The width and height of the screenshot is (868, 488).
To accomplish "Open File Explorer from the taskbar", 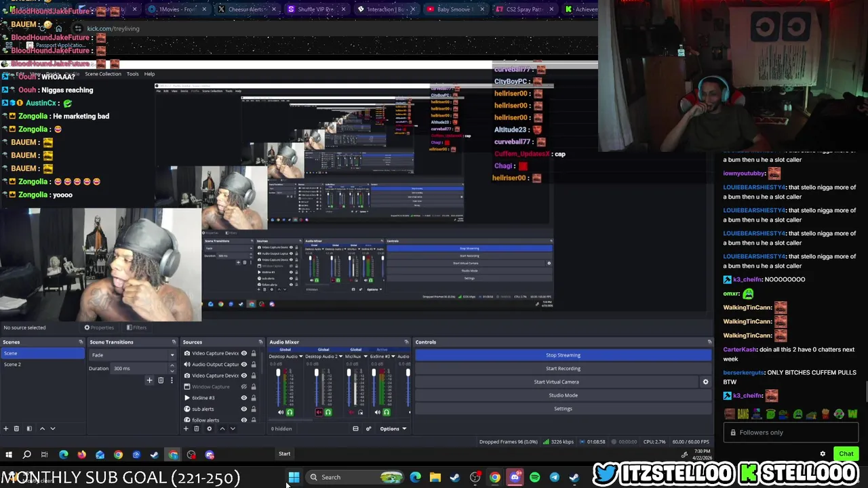I will (435, 477).
